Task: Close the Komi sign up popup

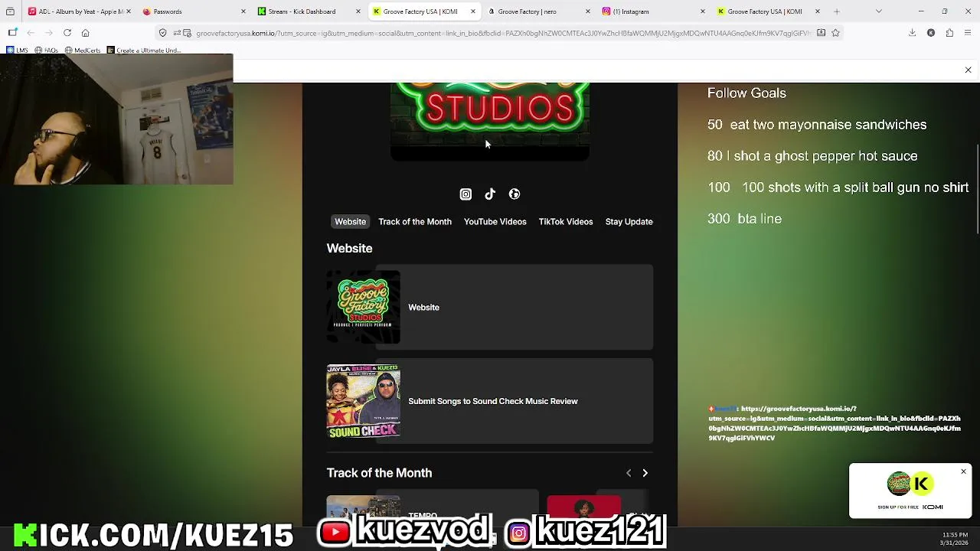Action: click(x=963, y=471)
